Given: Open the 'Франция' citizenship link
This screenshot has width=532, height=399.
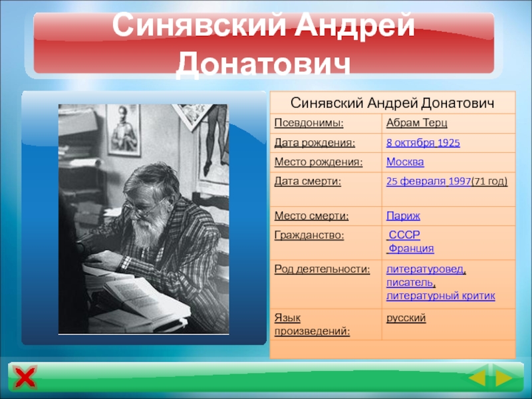Looking at the screenshot, I should pyautogui.click(x=411, y=248).
